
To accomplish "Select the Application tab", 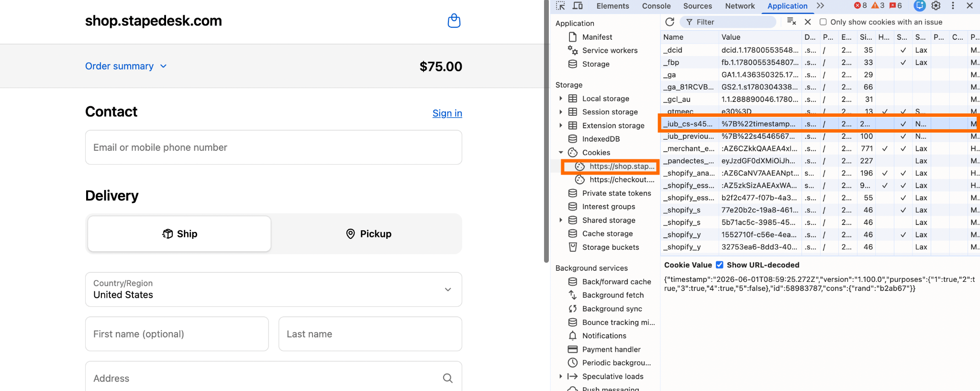I will pos(787,6).
